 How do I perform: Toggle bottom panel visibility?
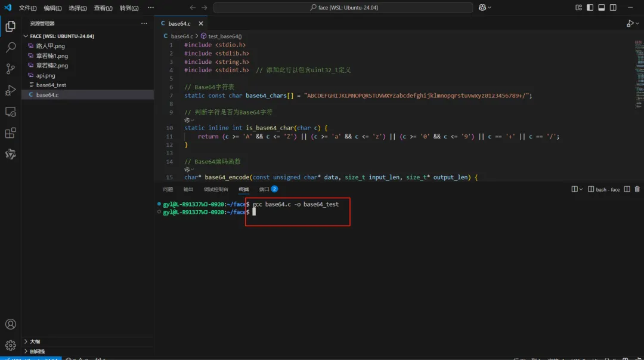tap(601, 7)
